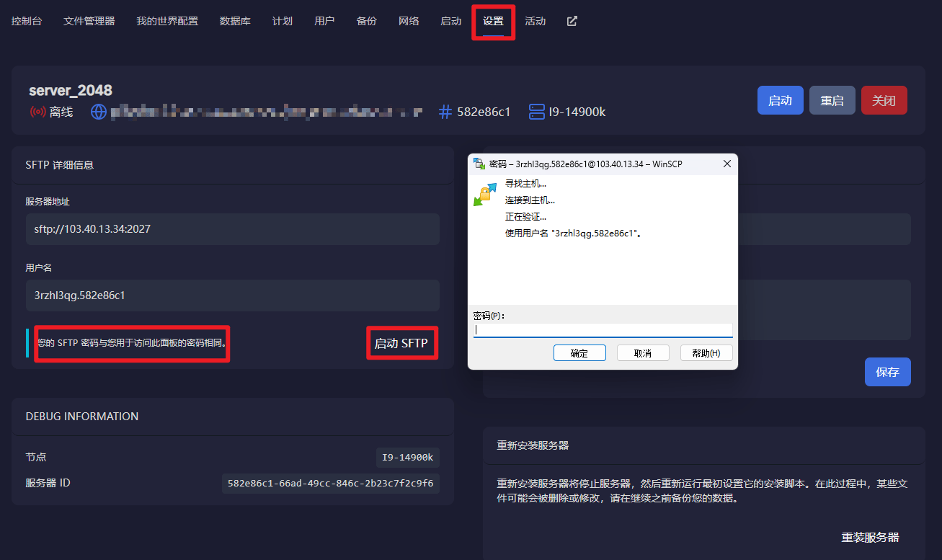Close the WinSCP password dialog

[727, 164]
